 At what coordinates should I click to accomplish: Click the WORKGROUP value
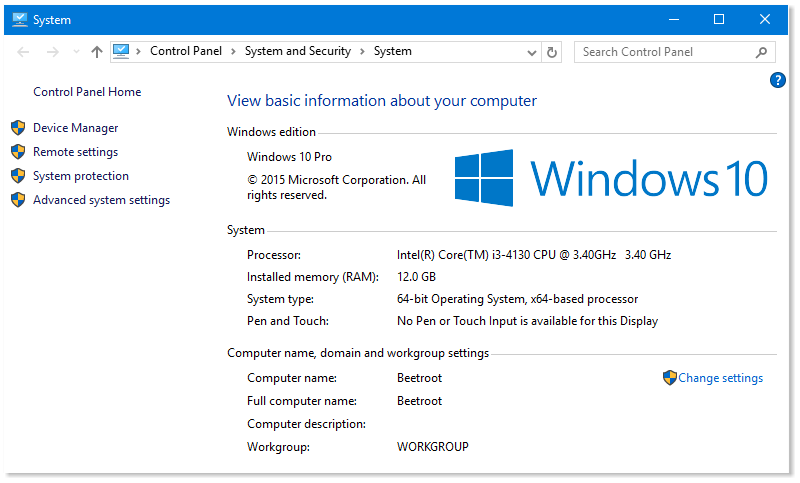click(433, 447)
